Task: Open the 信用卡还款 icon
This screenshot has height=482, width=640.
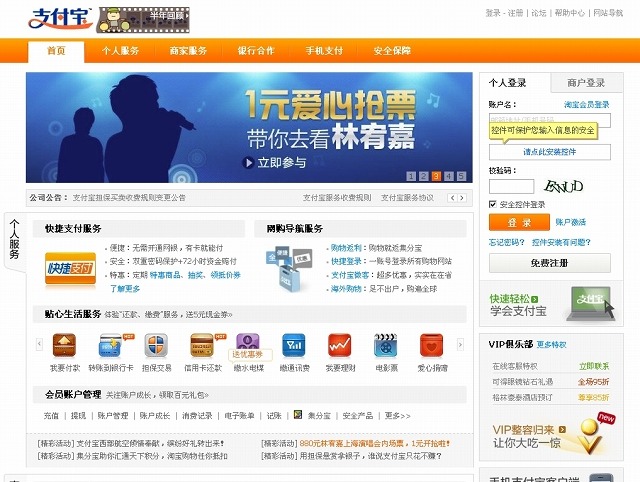Action: tap(203, 346)
